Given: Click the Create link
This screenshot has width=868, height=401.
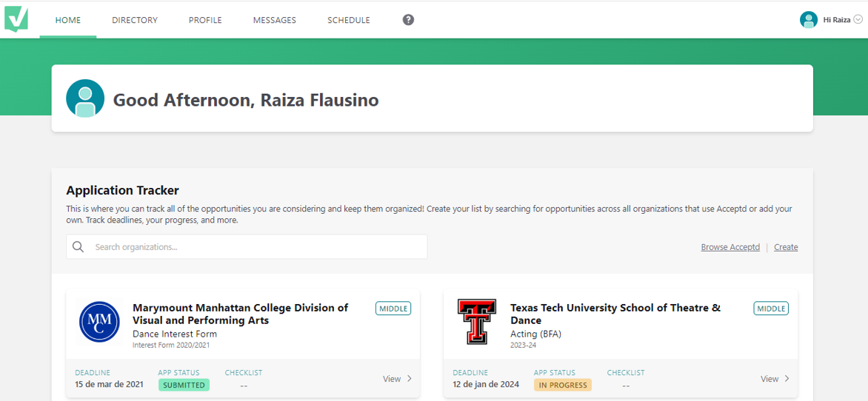Looking at the screenshot, I should [x=786, y=247].
